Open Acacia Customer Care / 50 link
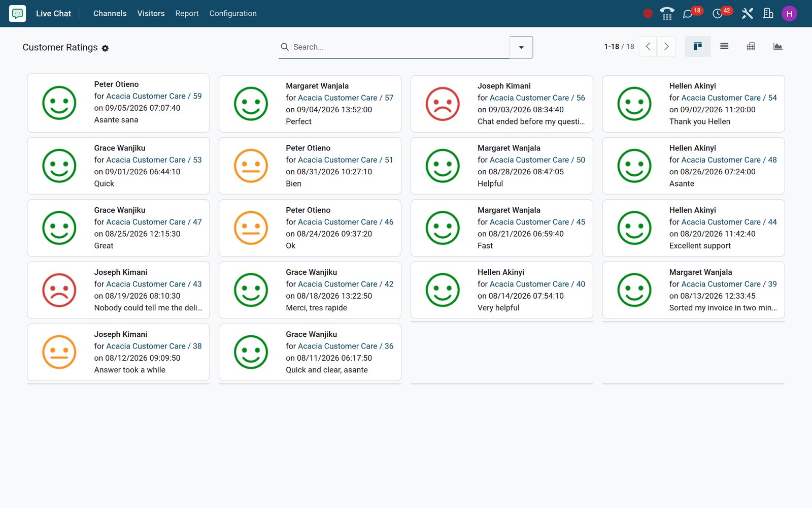The height and width of the screenshot is (508, 812). pos(537,160)
